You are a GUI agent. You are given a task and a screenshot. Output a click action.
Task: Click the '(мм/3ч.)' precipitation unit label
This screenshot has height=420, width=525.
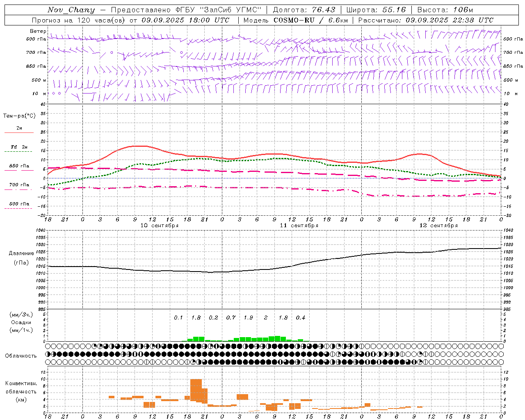tap(21, 315)
